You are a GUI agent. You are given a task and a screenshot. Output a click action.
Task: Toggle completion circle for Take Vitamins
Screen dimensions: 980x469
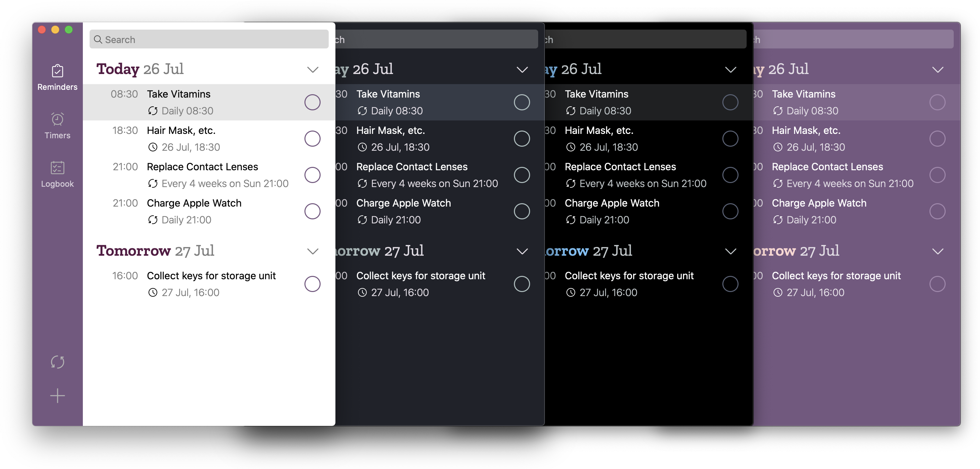coord(312,102)
